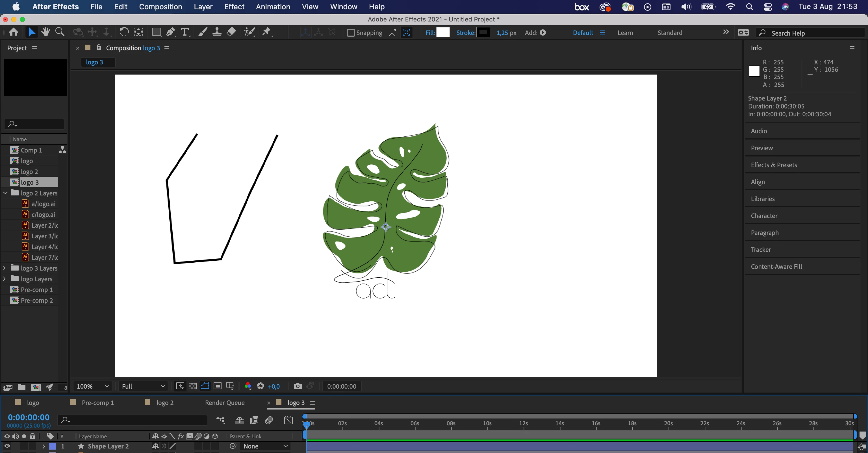Click the Stroke color swatch
868x453 pixels.
483,33
